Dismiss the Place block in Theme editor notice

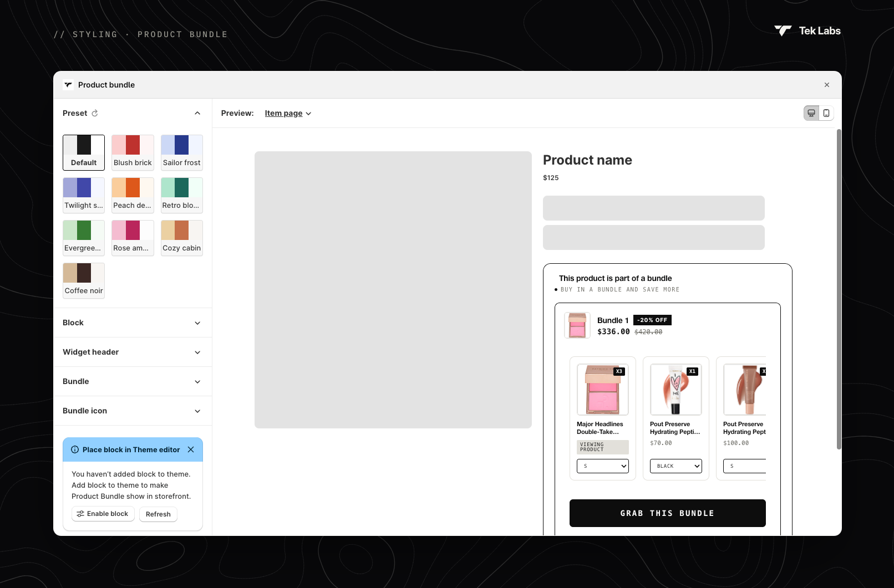(x=191, y=449)
